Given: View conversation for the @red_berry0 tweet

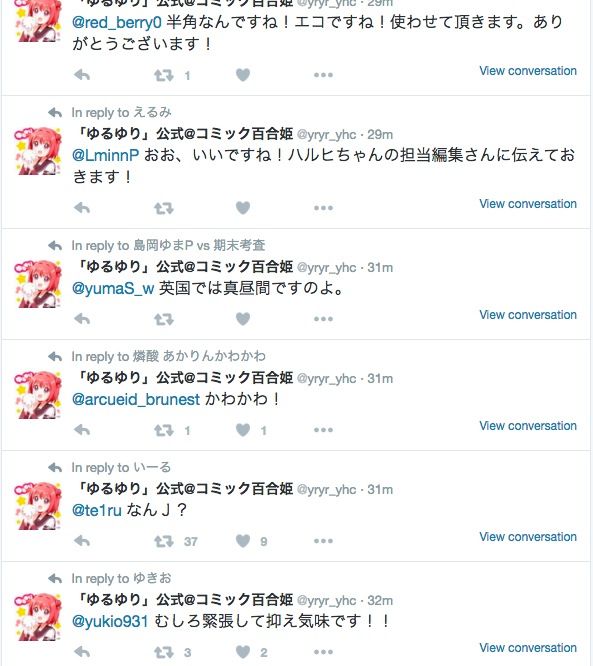Looking at the screenshot, I should 528,71.
